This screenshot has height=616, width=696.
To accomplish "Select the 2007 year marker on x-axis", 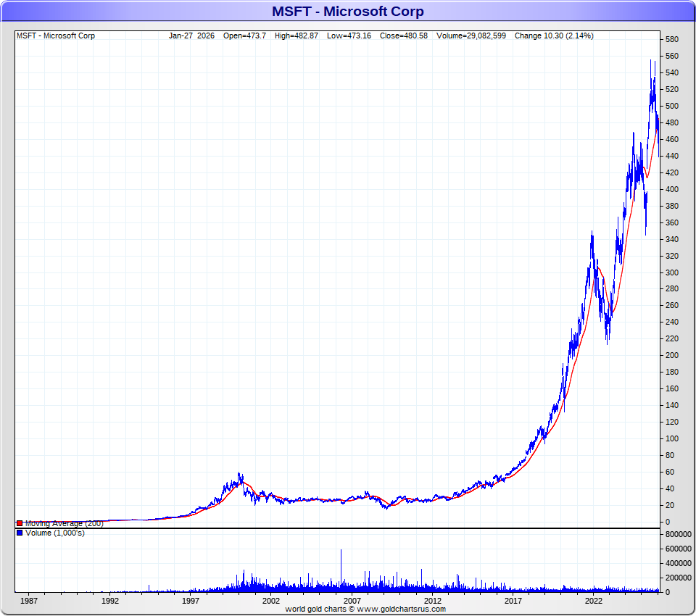I will pyautogui.click(x=352, y=601).
